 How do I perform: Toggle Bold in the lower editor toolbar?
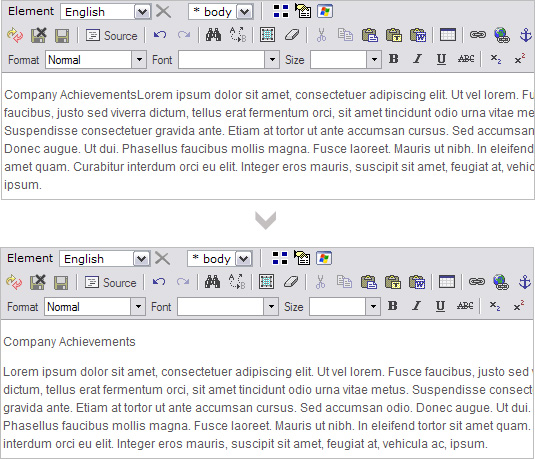pyautogui.click(x=392, y=306)
